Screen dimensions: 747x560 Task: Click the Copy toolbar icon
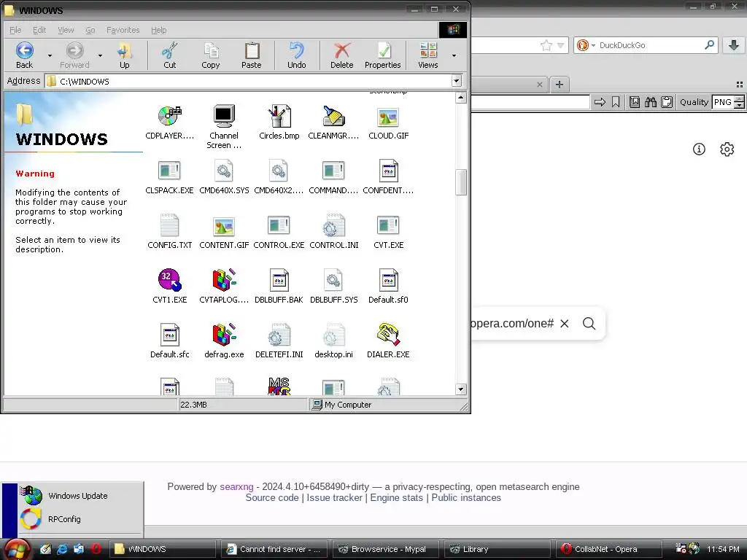pyautogui.click(x=211, y=55)
